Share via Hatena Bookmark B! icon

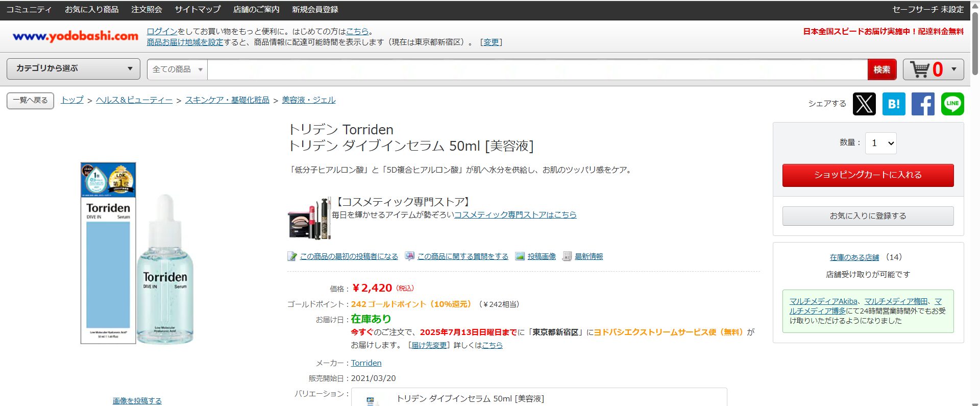point(894,104)
